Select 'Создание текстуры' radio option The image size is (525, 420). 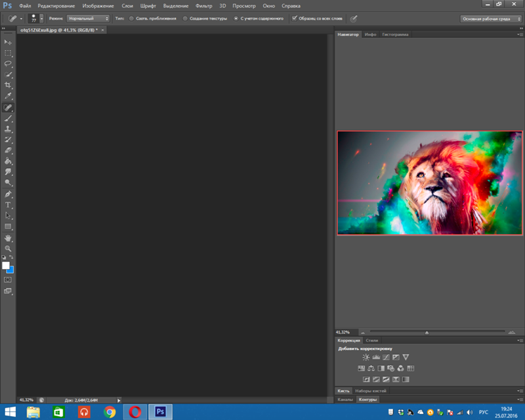[x=185, y=18]
